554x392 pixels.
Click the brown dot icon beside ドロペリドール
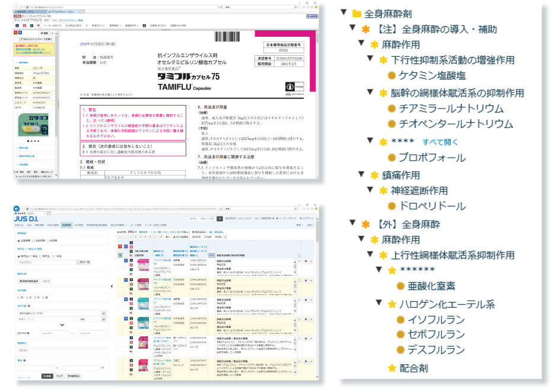391,206
